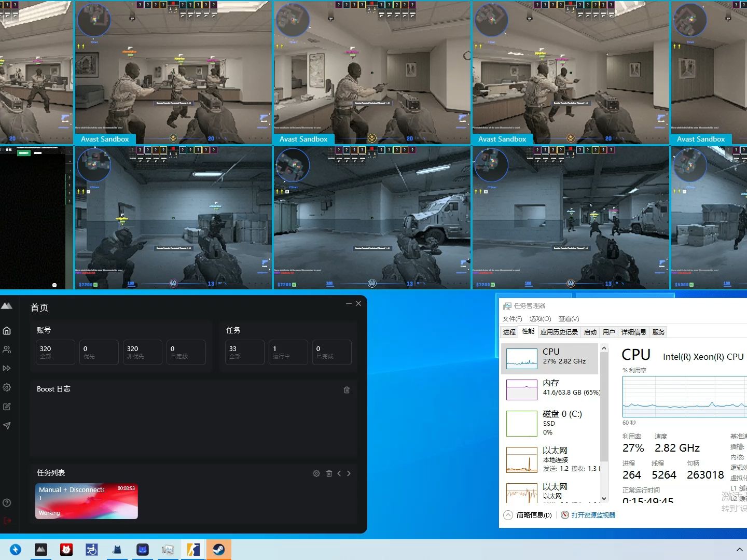Click the resource list scrollbar up arrow

pyautogui.click(x=604, y=348)
